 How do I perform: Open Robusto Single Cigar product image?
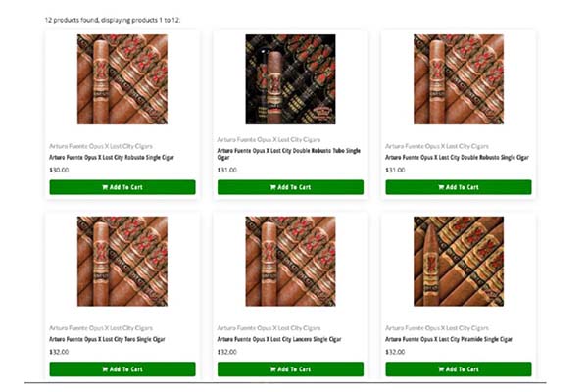(122, 79)
